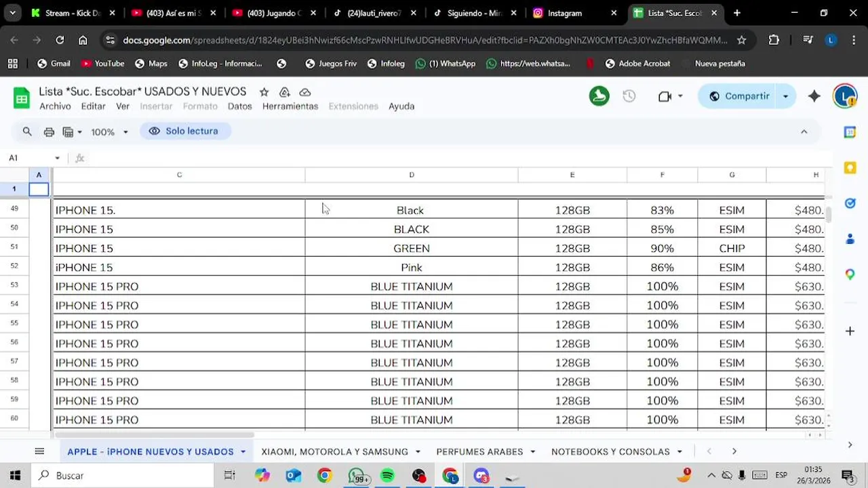Open the (1) WhatsApp bookmark
This screenshot has width=868, height=488.
[x=446, y=64]
